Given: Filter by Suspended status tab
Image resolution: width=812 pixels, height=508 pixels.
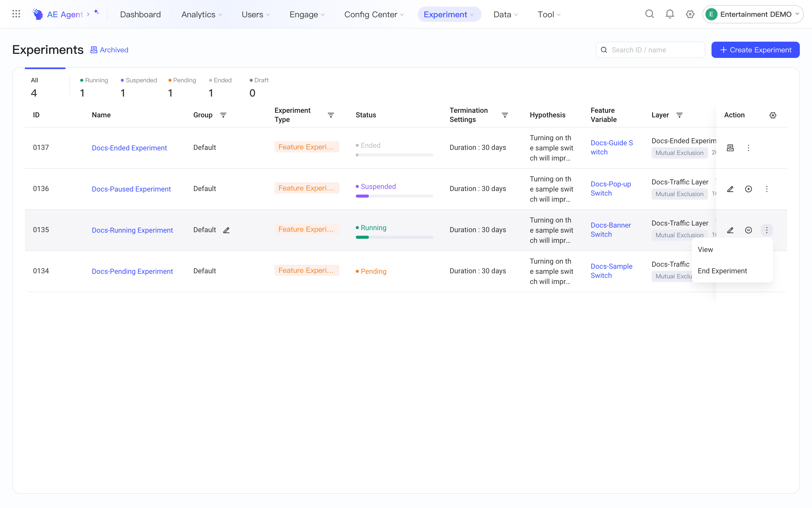Looking at the screenshot, I should (x=139, y=87).
